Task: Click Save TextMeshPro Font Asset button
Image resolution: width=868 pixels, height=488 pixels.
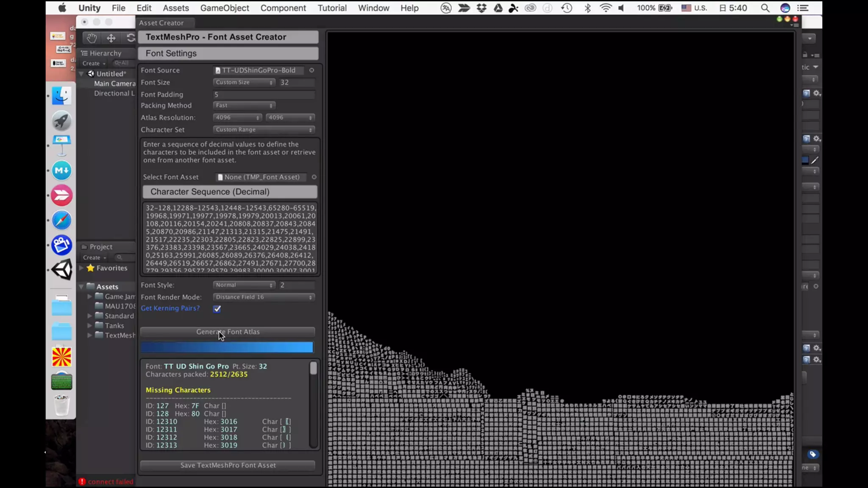Action: (228, 465)
